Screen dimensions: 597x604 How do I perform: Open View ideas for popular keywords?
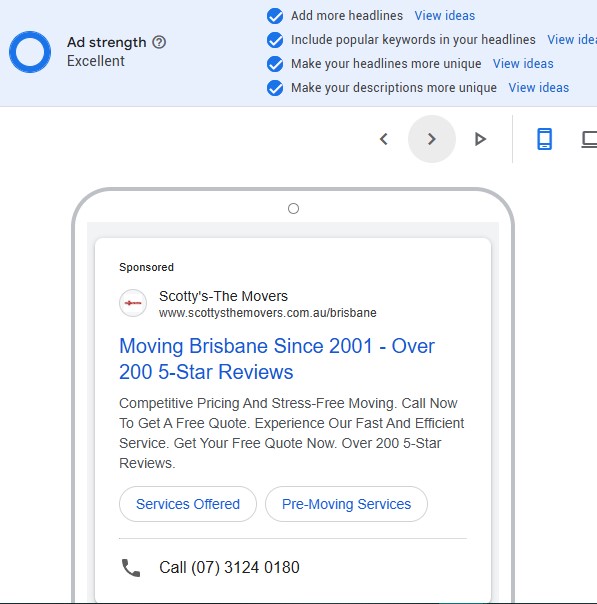[572, 40]
